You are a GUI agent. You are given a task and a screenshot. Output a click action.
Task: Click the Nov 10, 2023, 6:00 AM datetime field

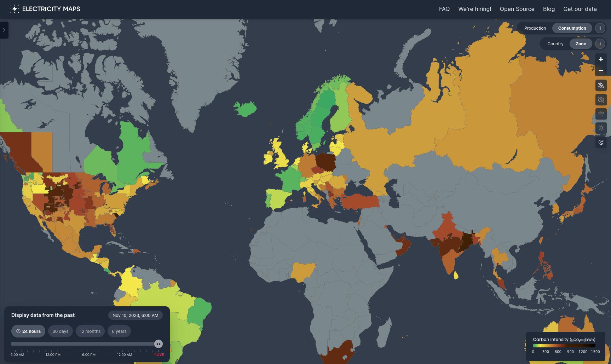(135, 315)
